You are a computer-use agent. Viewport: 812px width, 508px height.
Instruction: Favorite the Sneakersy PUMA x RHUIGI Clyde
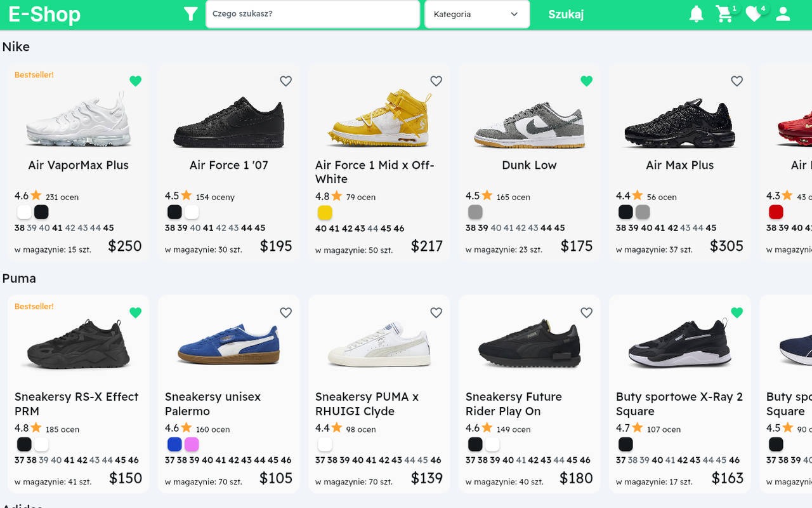[436, 312]
